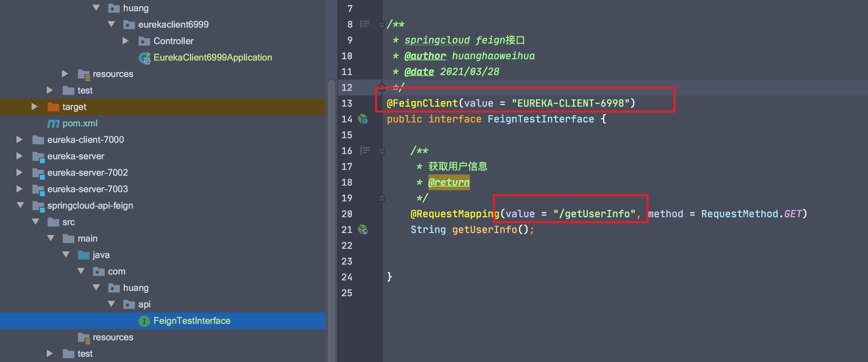
Task: Select the lower resources folder under springcloud-api-feign
Action: [113, 337]
